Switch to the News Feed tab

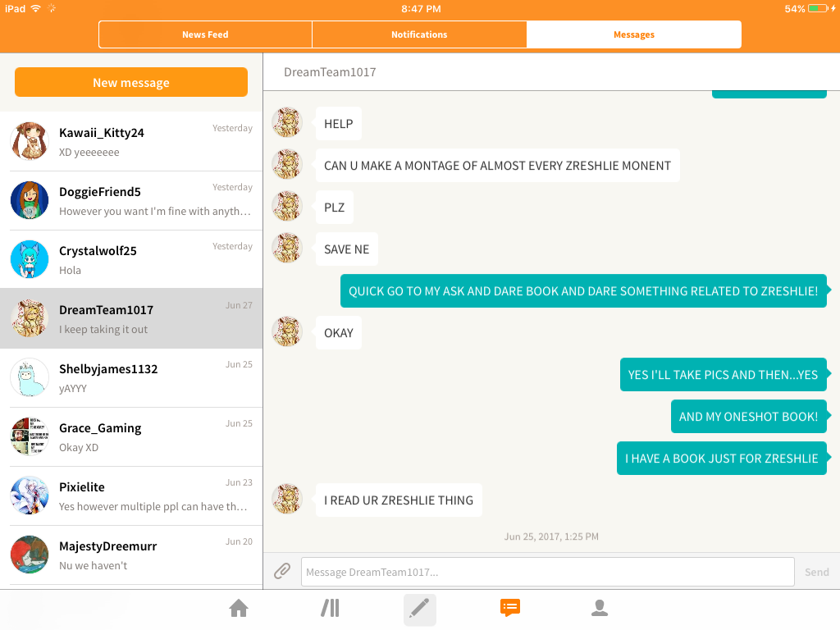coord(205,34)
